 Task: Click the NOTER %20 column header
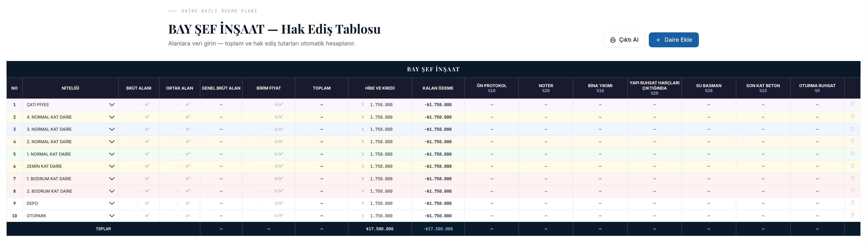tap(546, 88)
